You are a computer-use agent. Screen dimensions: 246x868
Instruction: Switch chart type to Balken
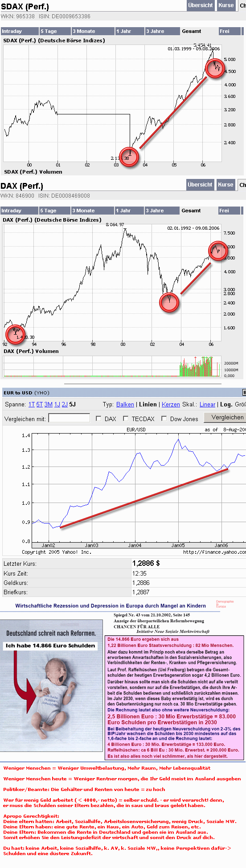[125, 405]
